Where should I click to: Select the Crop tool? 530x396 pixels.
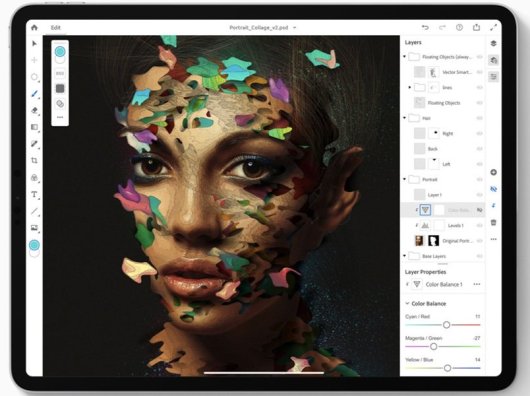pos(34,160)
